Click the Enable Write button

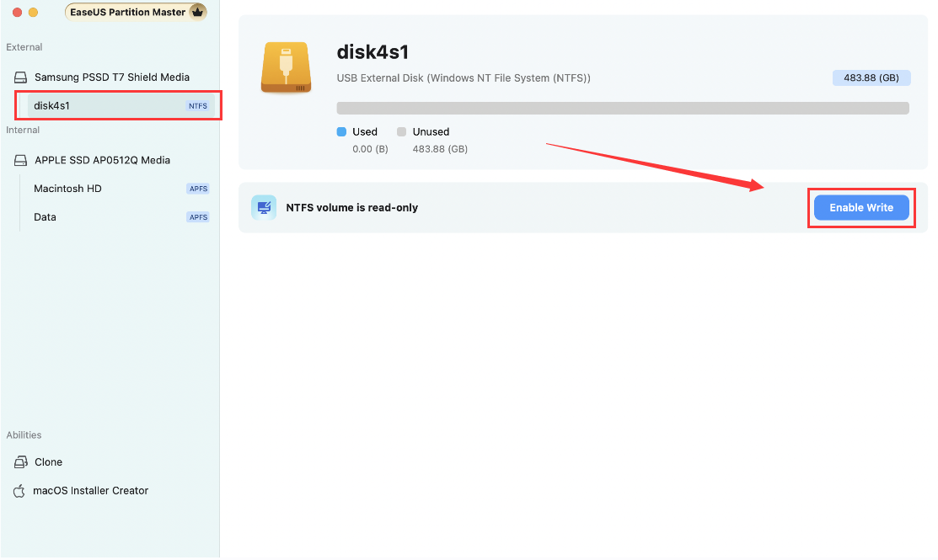click(860, 207)
